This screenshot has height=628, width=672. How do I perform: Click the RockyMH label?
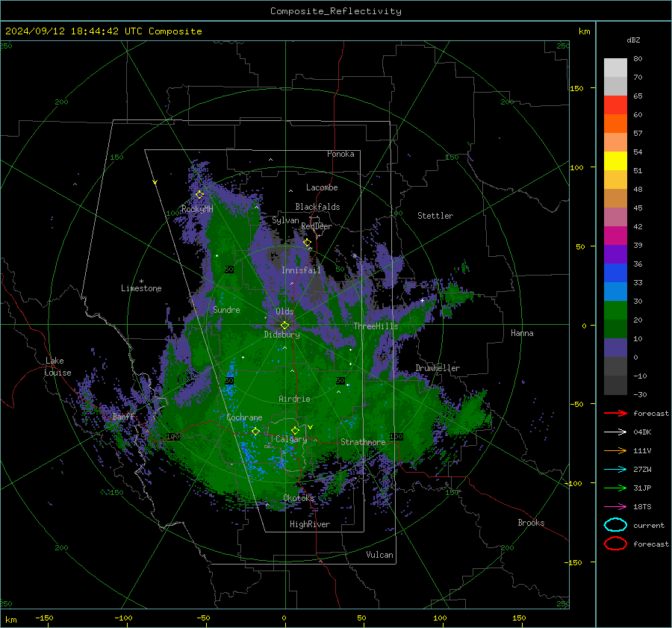(197, 209)
